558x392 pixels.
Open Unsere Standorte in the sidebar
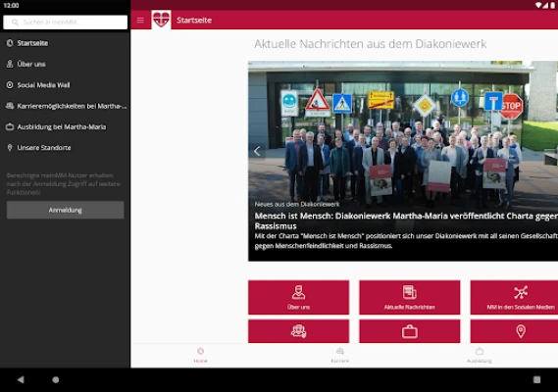(65, 148)
